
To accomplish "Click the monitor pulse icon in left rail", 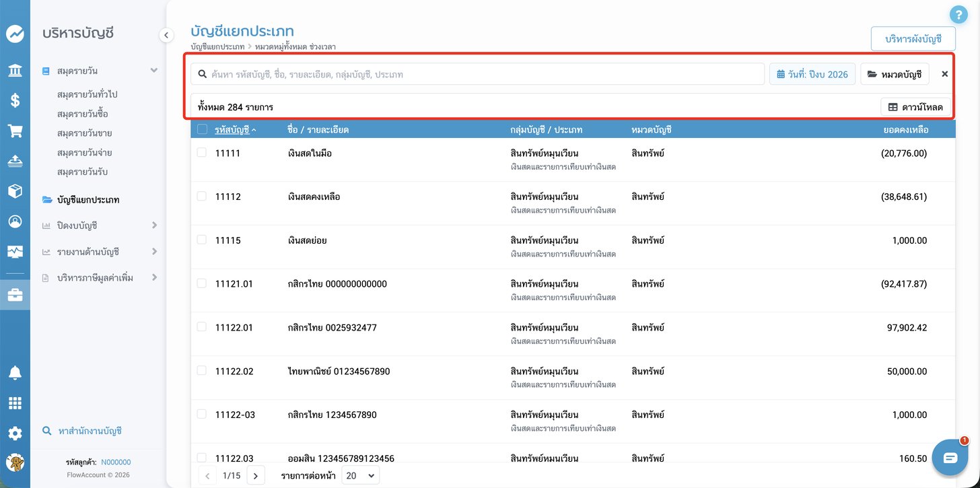I will tap(15, 251).
